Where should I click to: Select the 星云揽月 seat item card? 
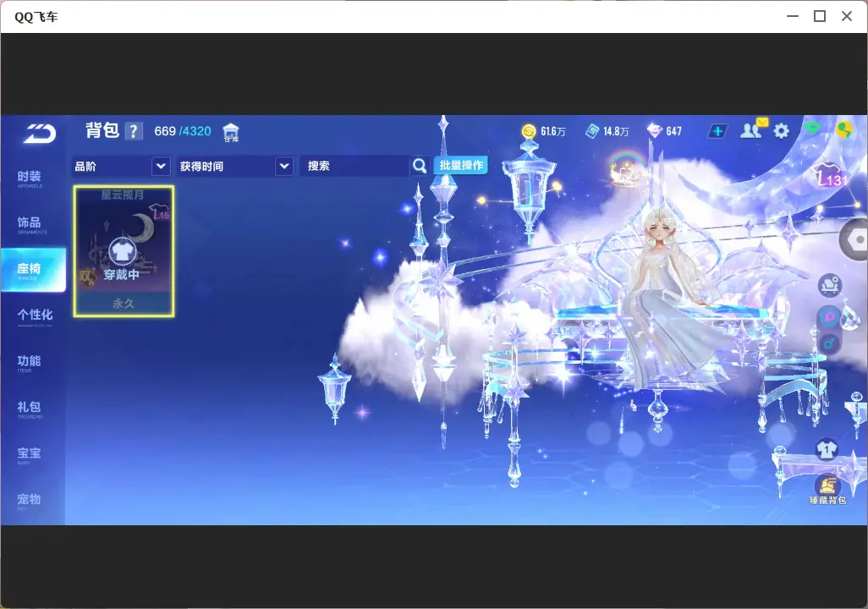click(x=124, y=251)
